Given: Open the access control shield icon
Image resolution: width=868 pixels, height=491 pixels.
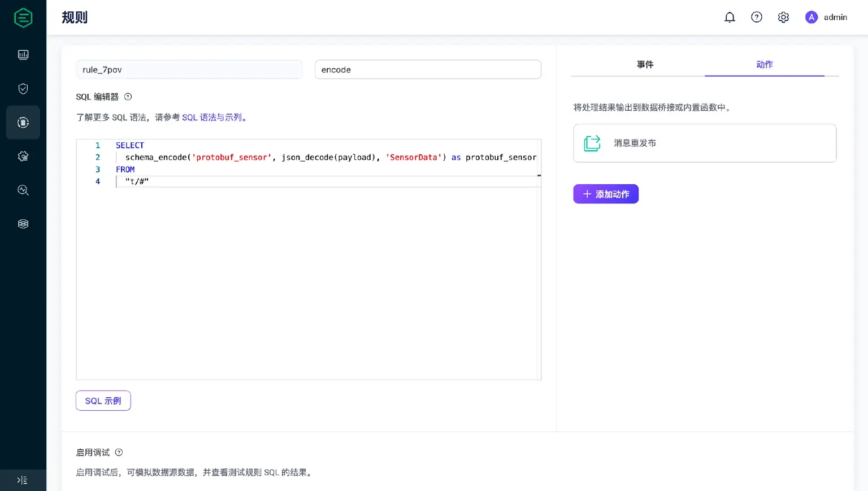Looking at the screenshot, I should pyautogui.click(x=23, y=89).
